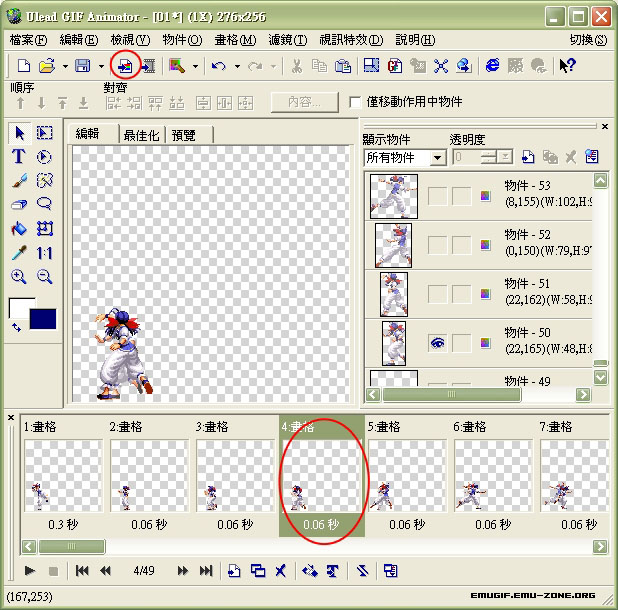Image resolution: width=618 pixels, height=610 pixels.
Task: Click the Duplicate Frame icon
Action: pyautogui.click(x=258, y=571)
